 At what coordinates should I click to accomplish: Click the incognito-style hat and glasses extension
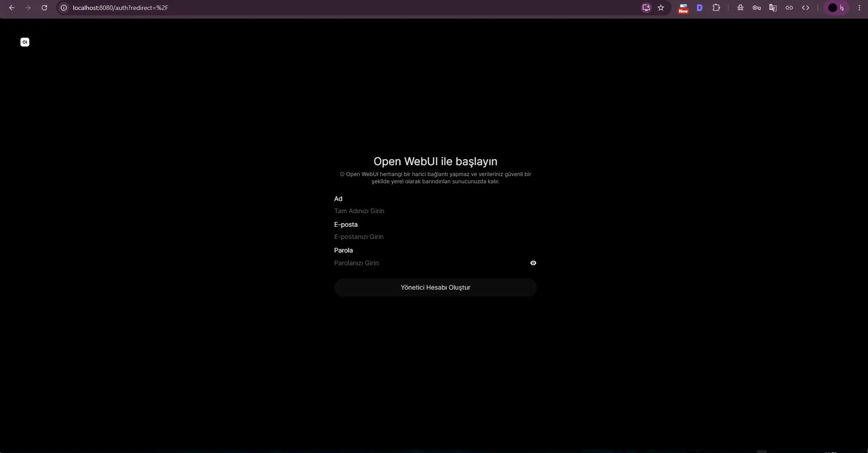point(740,8)
